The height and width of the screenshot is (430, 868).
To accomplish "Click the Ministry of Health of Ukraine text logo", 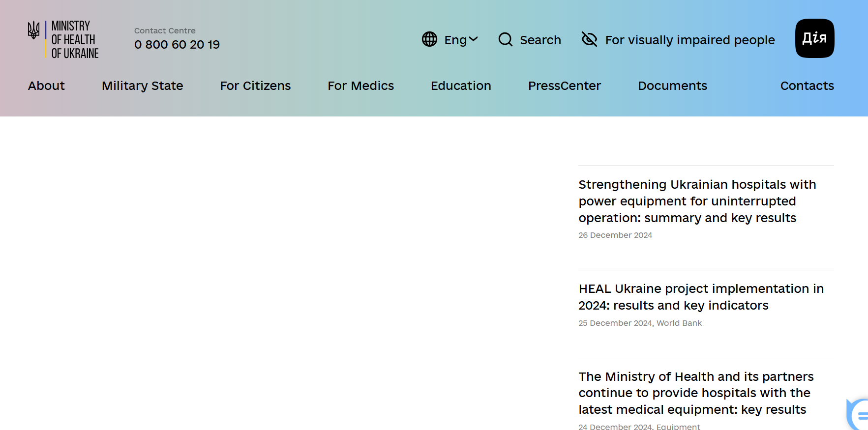I will point(75,39).
